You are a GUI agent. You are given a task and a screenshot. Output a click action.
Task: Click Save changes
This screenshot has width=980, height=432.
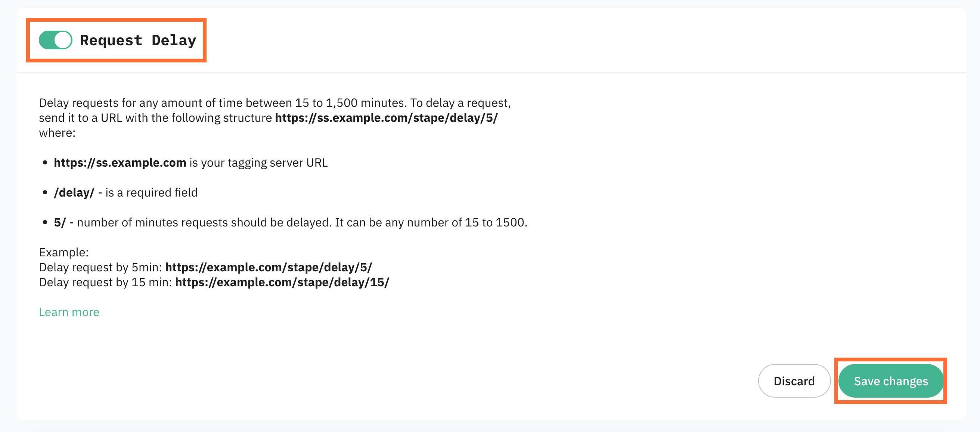[891, 381]
